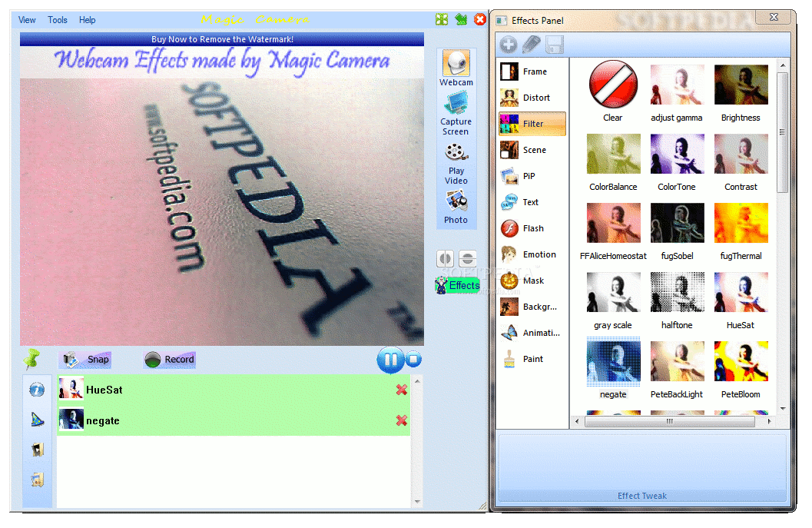Click the edit effect pencil icon
This screenshot has height=528, width=812.
(532, 45)
